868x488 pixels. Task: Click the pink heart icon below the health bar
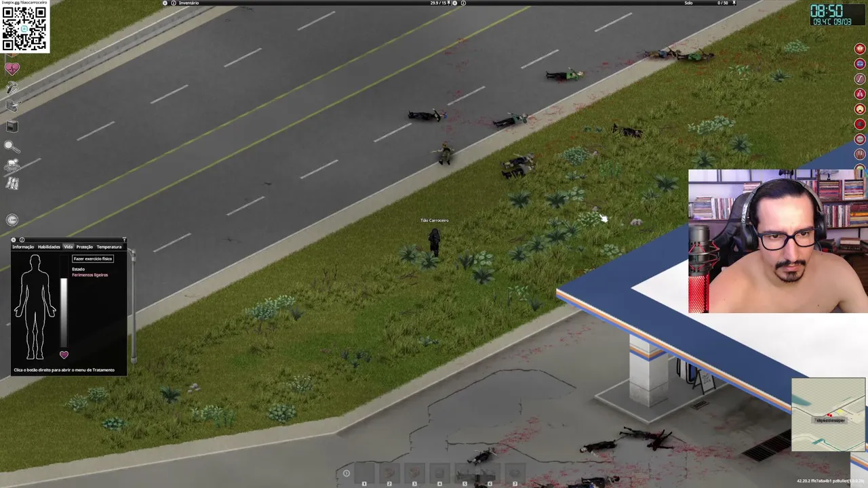pos(64,354)
